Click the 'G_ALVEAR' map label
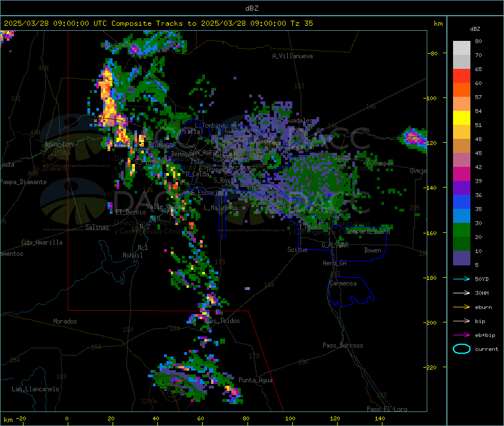 point(335,245)
